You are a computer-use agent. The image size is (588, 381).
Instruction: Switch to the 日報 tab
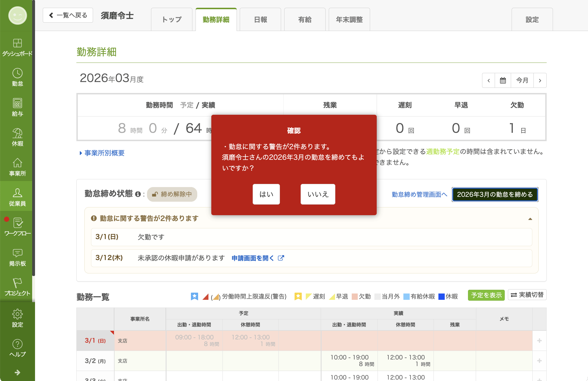pyautogui.click(x=260, y=20)
